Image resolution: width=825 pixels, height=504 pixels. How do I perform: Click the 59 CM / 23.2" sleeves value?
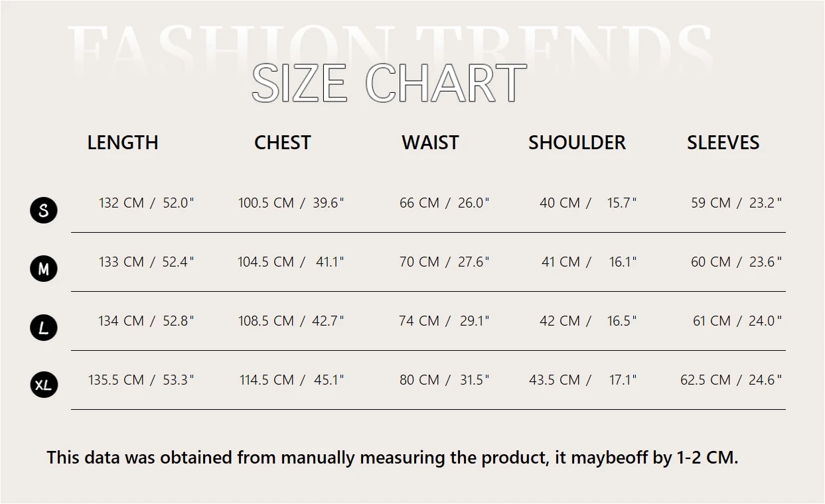(x=736, y=203)
